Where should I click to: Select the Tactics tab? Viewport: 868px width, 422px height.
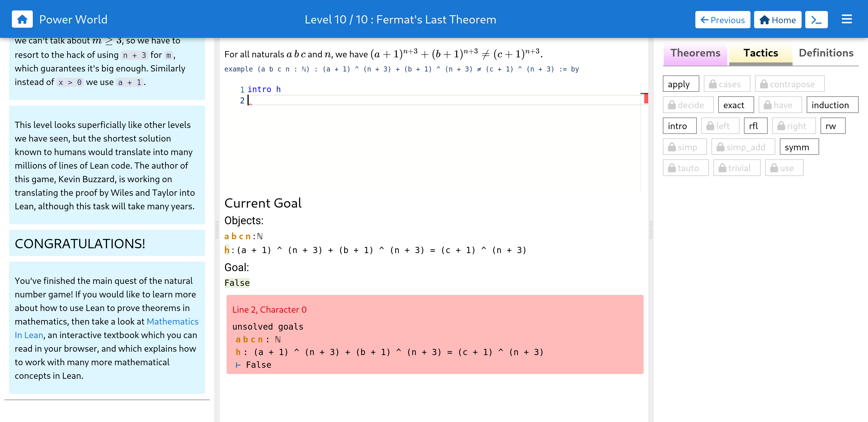[x=761, y=53]
